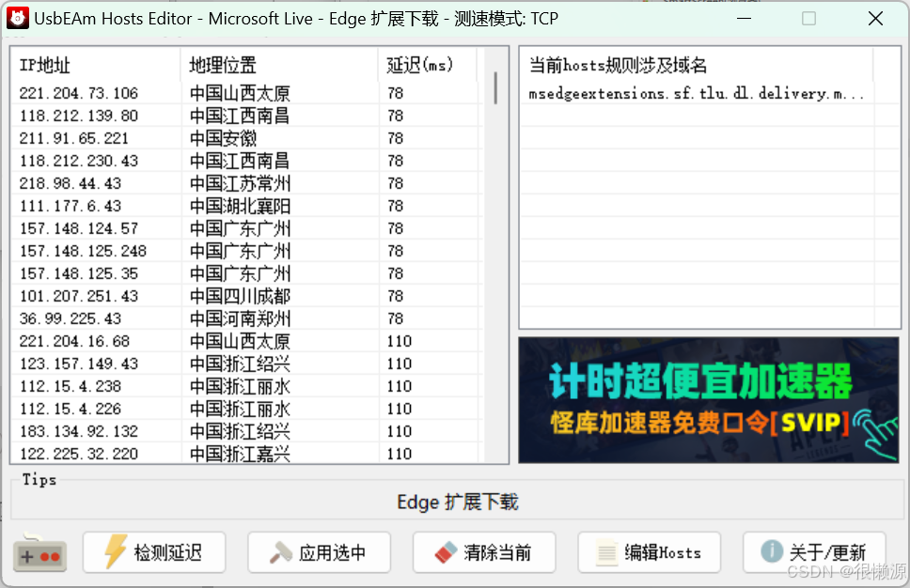The image size is (910, 588).
Task: Select IP row 221.204.73.106
Action: (x=246, y=93)
